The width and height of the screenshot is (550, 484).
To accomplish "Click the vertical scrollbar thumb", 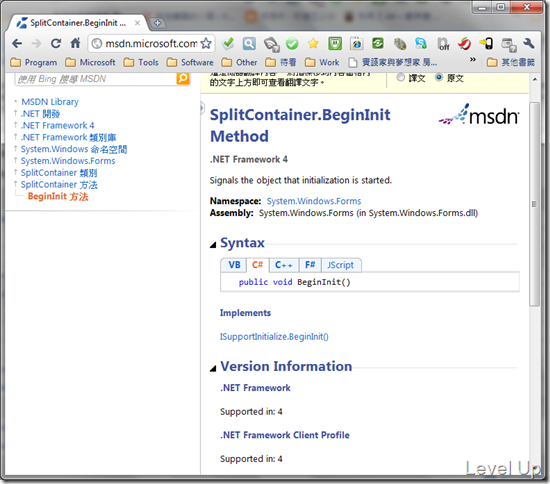I will point(534,204).
